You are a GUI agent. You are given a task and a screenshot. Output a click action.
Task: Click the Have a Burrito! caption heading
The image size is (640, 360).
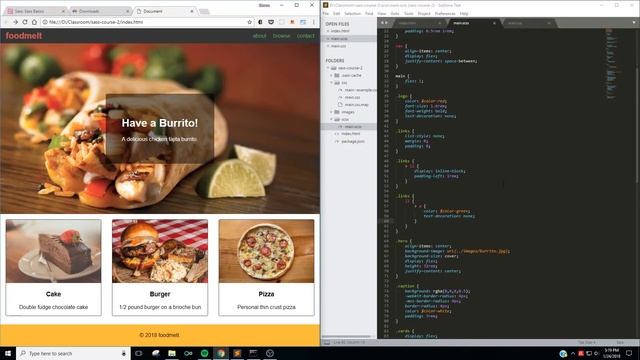click(160, 123)
